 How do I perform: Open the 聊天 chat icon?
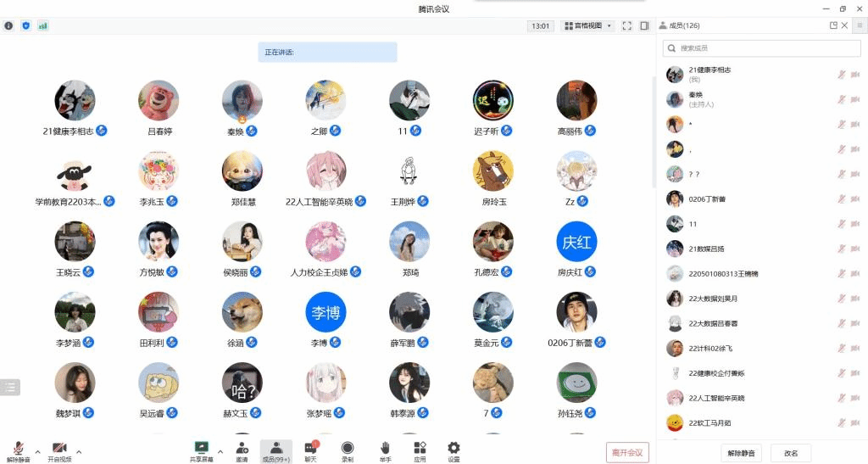310,449
